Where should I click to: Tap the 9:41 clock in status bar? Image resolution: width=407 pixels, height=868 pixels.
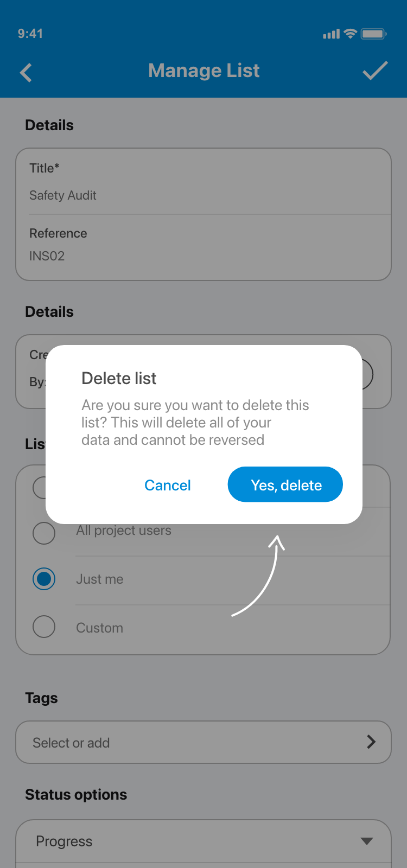pyautogui.click(x=30, y=34)
